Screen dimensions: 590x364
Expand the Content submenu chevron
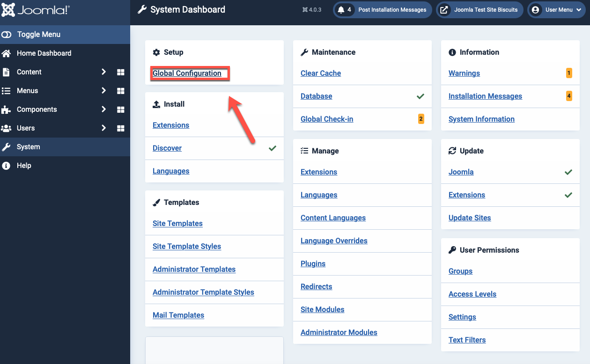click(x=103, y=72)
